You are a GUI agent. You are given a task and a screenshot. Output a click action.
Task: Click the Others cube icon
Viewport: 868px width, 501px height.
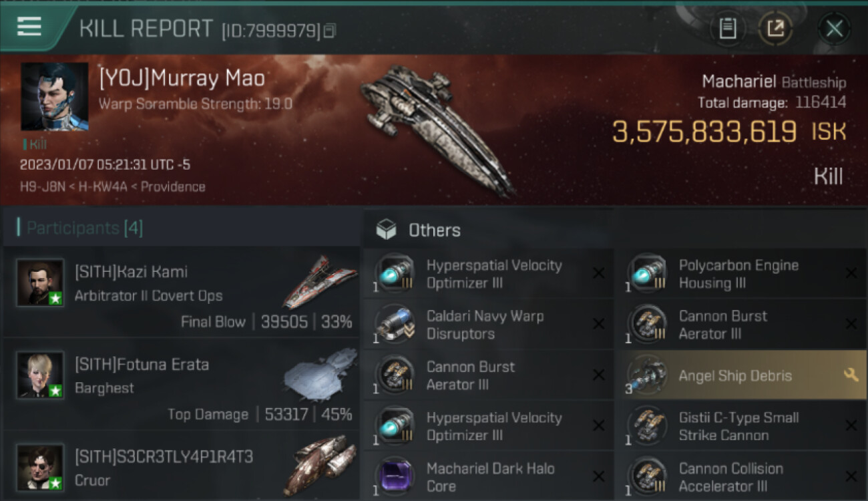click(x=386, y=230)
